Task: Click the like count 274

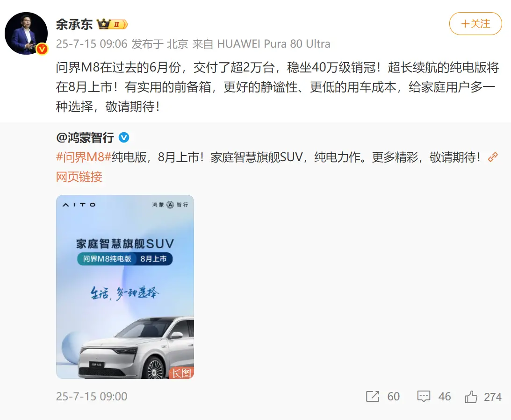Action: point(492,397)
